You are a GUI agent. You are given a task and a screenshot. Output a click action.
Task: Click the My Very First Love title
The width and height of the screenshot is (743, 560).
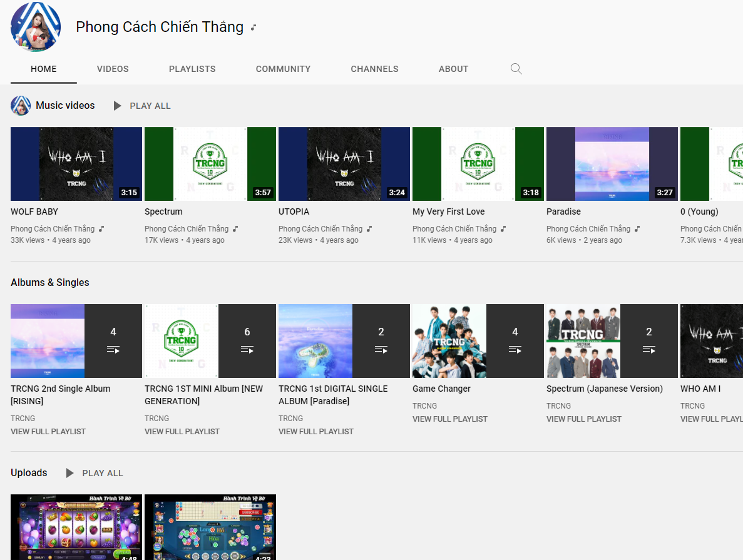tap(448, 211)
